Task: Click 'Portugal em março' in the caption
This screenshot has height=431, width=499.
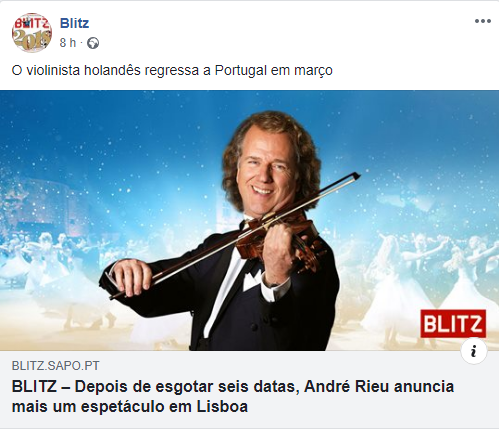Action: (273, 70)
